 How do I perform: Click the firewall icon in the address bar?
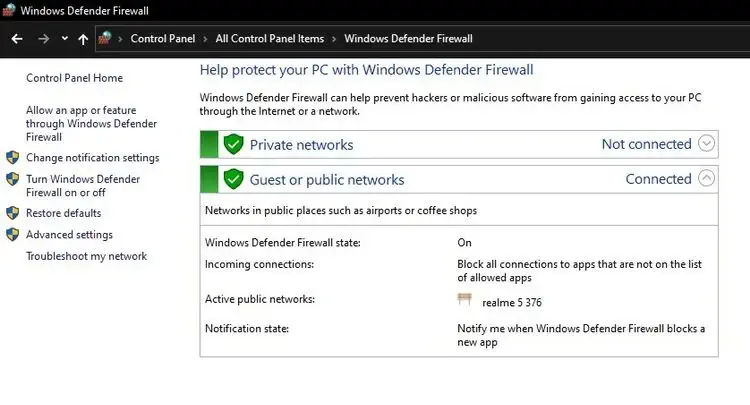105,38
